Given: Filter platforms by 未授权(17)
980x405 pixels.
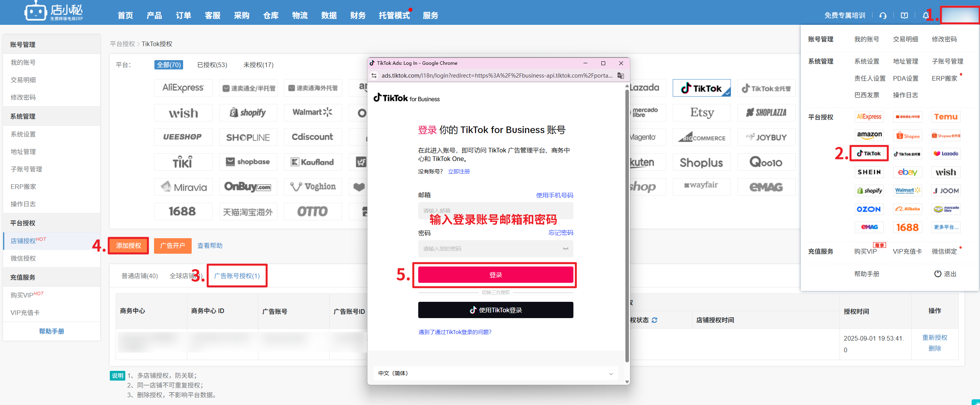Looking at the screenshot, I should pos(258,65).
